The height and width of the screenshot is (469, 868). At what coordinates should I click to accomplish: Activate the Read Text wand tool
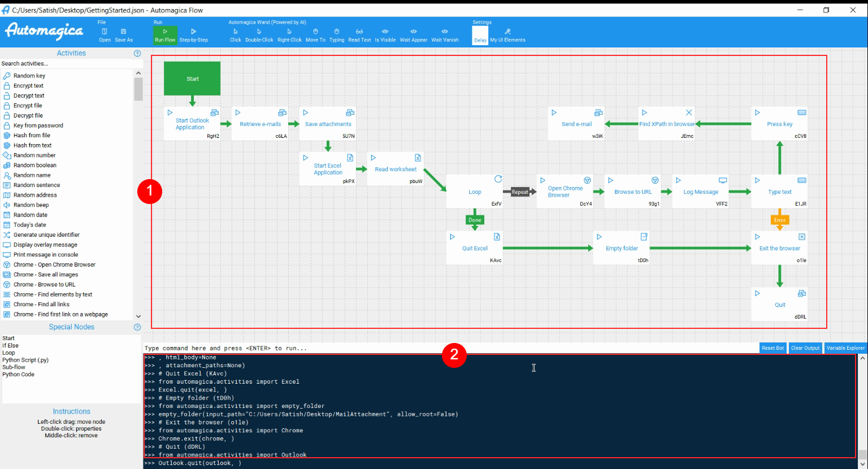pos(359,35)
